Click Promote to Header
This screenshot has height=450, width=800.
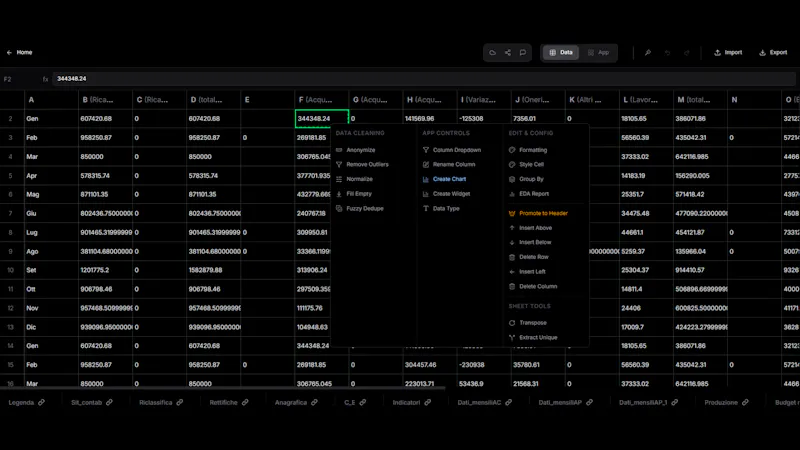[543, 213]
